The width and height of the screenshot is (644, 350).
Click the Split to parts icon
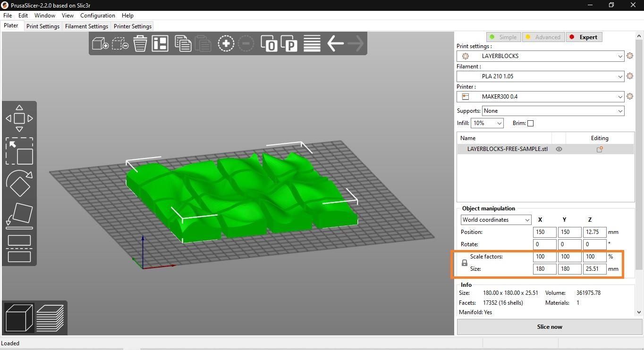tap(289, 44)
